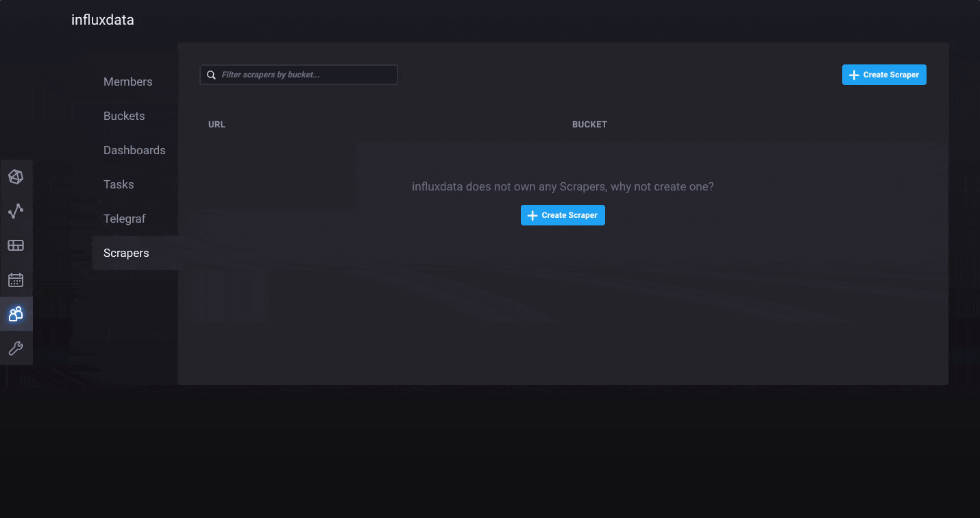Sort by the URL column header
Viewport: 980px width, 518px height.
click(217, 125)
